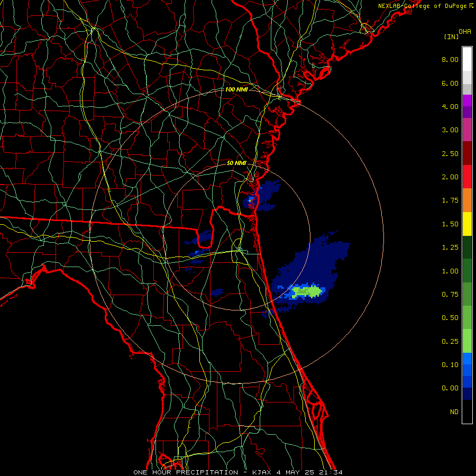Click the 0.10 legend value

point(450,365)
